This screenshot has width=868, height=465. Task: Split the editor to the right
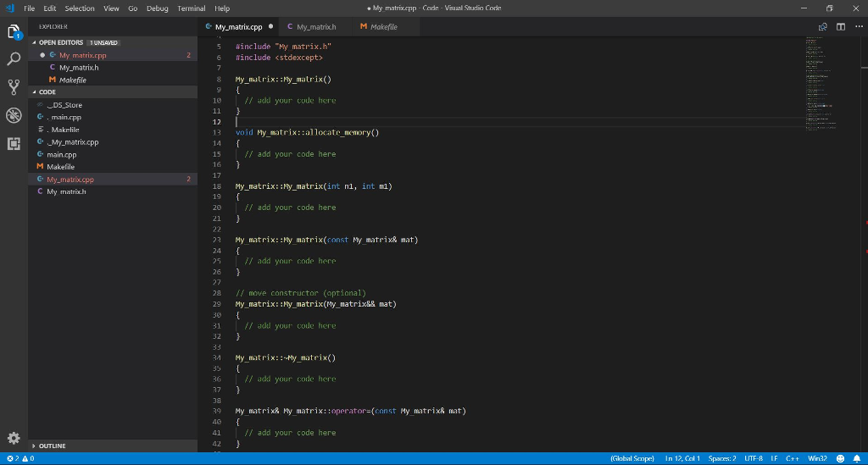pyautogui.click(x=840, y=26)
